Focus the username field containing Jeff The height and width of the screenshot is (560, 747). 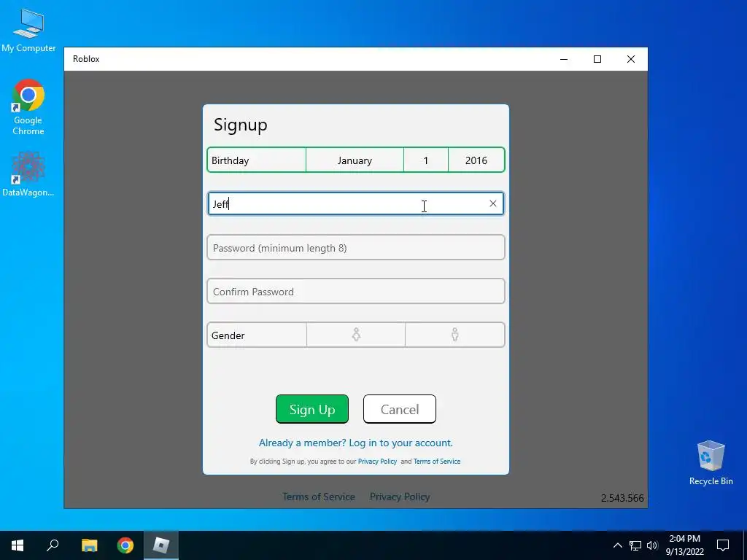355,204
